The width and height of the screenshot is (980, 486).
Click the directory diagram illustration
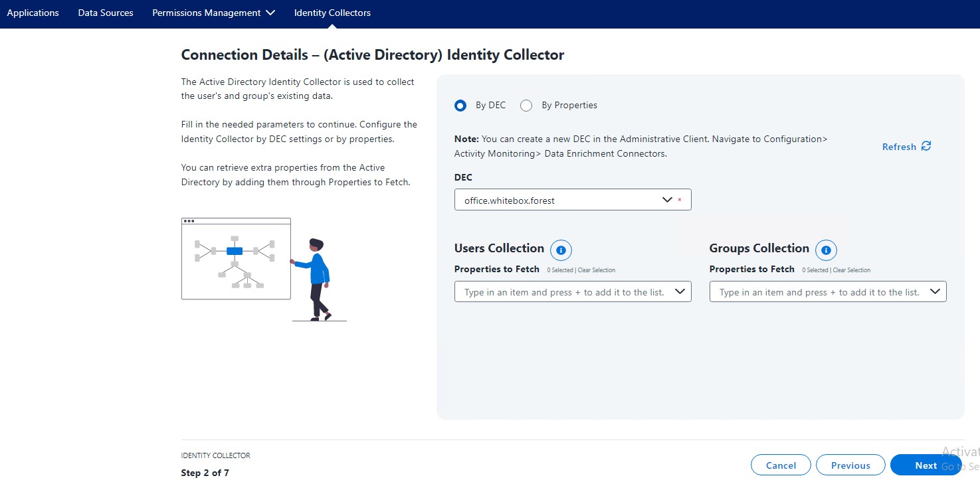[236, 259]
